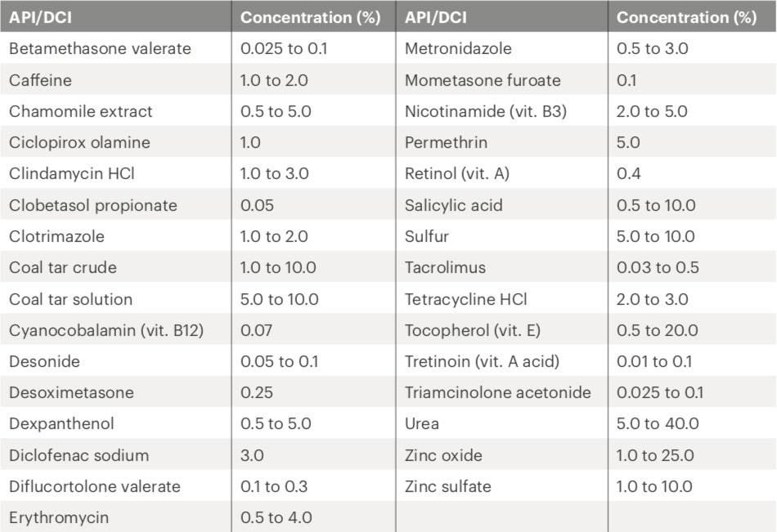Select the Diclofenac sodium entry
This screenshot has width=777, height=532.
(79, 455)
